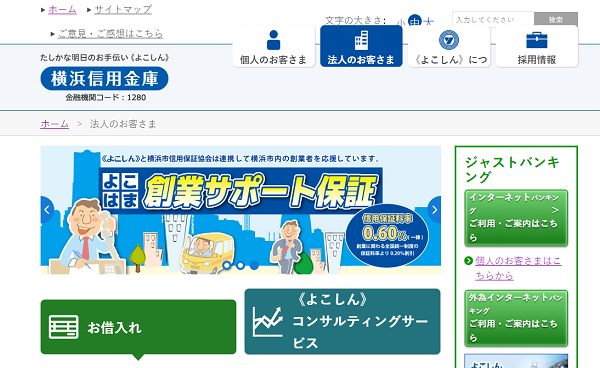This screenshot has height=368, width=600.
Task: Open the 創業サポート保証 banner image
Action: coord(241,210)
